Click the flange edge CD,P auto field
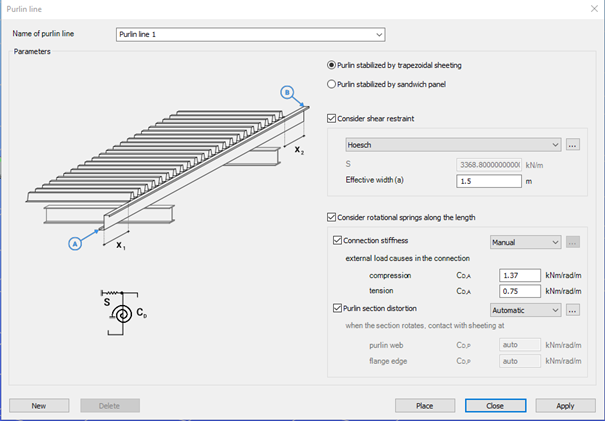This screenshot has width=605, height=421. pyautogui.click(x=520, y=361)
